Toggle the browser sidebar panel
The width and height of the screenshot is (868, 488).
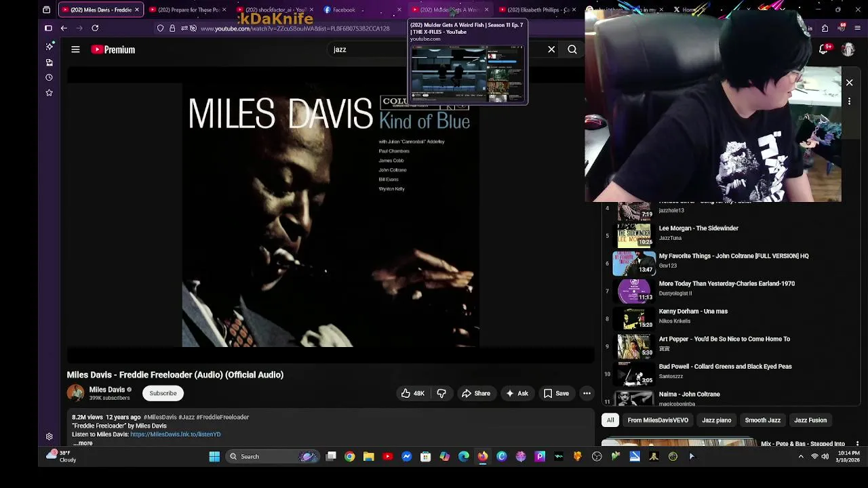click(48, 28)
